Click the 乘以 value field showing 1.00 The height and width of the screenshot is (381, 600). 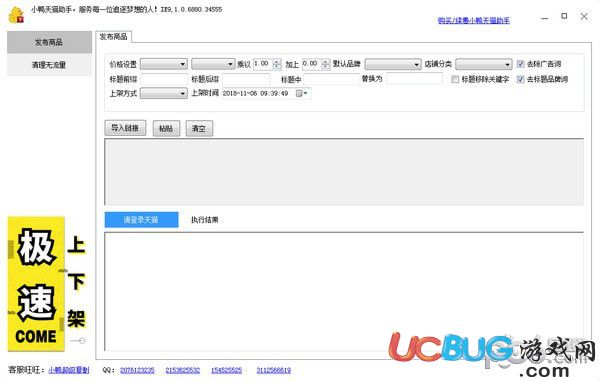[x=263, y=64]
